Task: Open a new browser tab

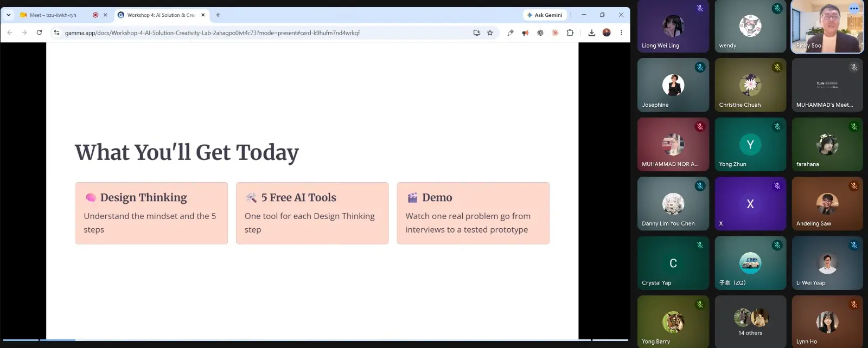Action: (218, 15)
